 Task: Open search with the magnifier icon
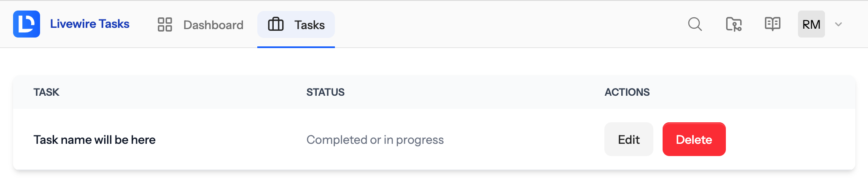695,24
